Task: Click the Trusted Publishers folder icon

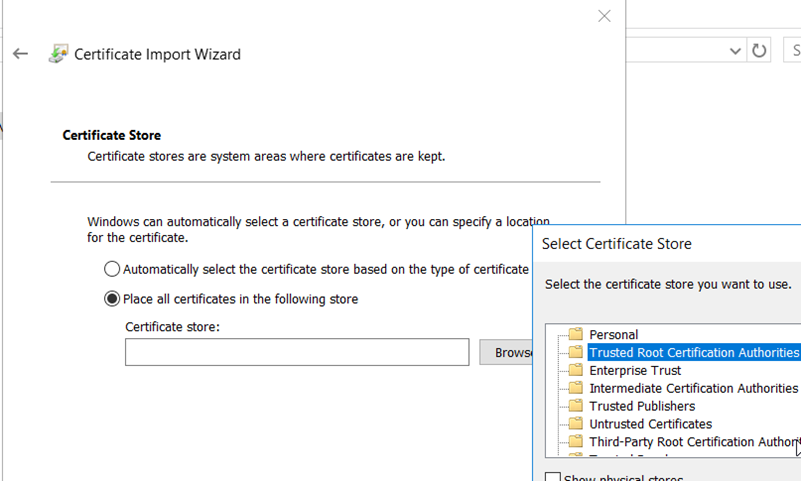Action: click(575, 406)
